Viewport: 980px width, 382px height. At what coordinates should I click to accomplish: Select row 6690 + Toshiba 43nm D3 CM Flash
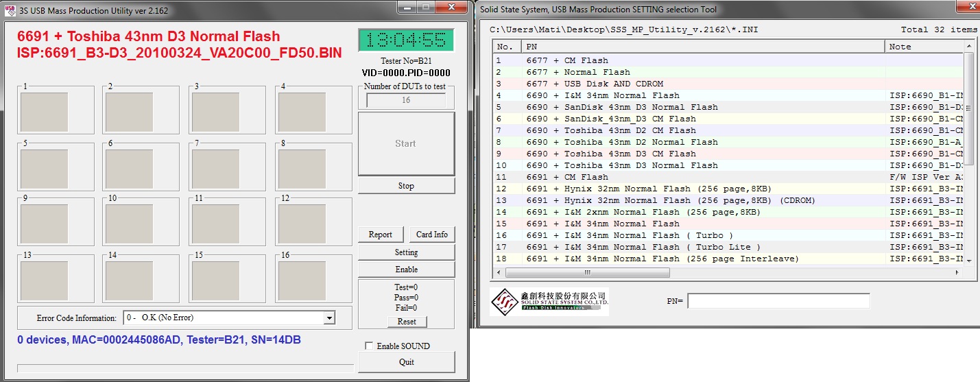(728, 154)
